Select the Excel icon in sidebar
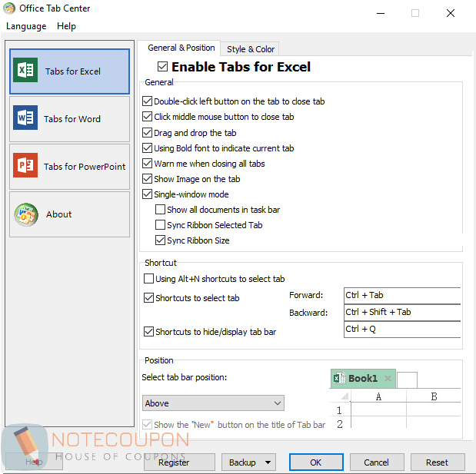 click(x=25, y=70)
